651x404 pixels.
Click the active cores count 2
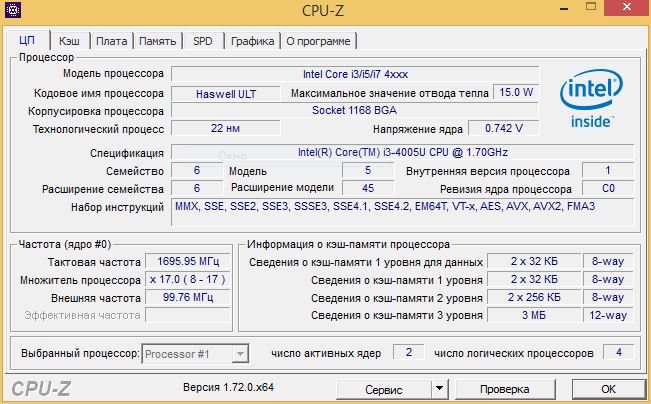409,352
